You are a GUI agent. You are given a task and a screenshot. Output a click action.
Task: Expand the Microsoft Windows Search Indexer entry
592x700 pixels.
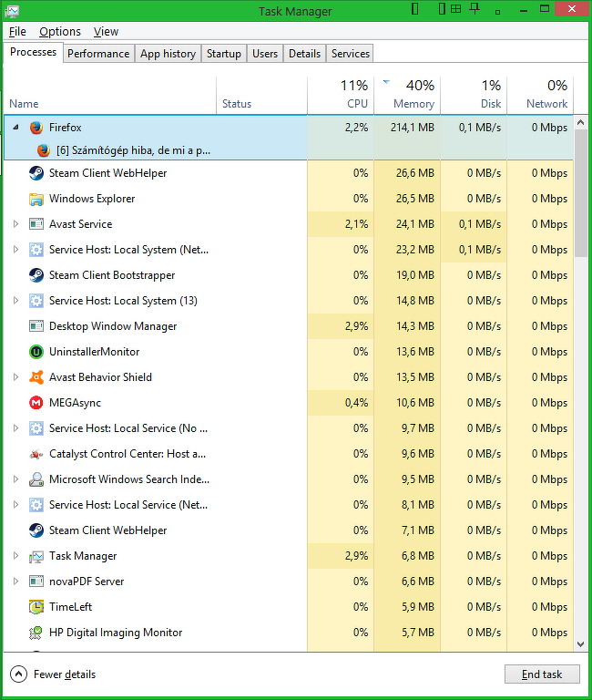point(15,479)
